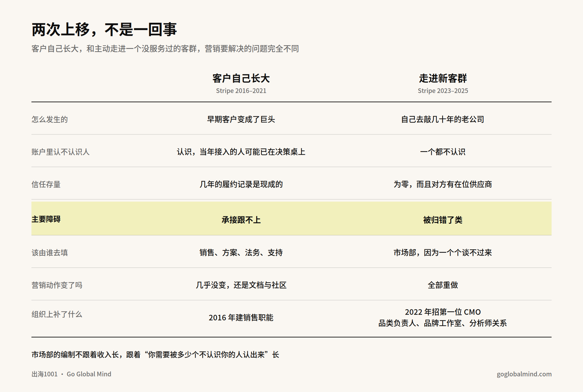Click the highlighted row label 主要障碍
Screen dimensions: 583x392
coord(46,219)
